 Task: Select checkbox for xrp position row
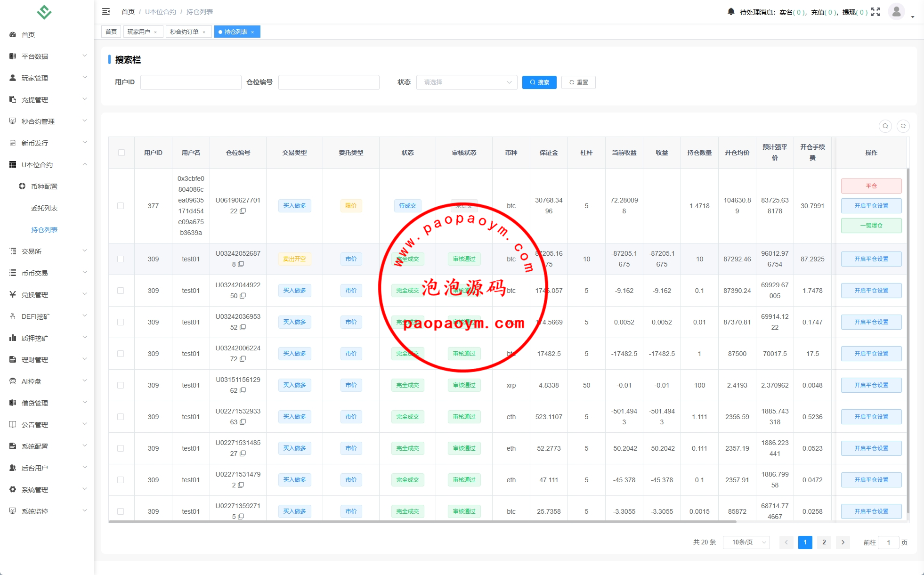pyautogui.click(x=121, y=385)
